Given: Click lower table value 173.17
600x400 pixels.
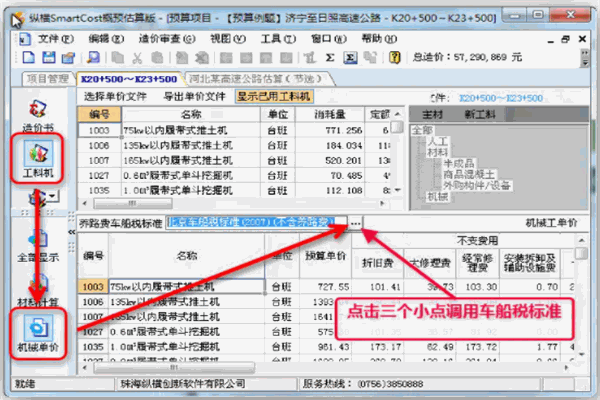Looking at the screenshot, I should [385, 347].
